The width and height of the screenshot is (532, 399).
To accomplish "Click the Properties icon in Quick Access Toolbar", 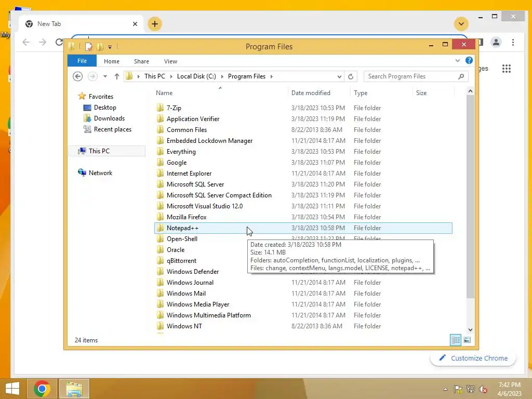I will 88,46.
